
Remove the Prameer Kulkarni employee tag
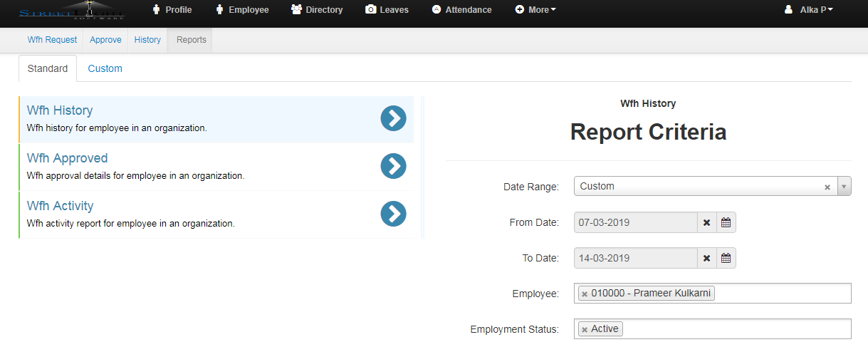click(x=585, y=294)
